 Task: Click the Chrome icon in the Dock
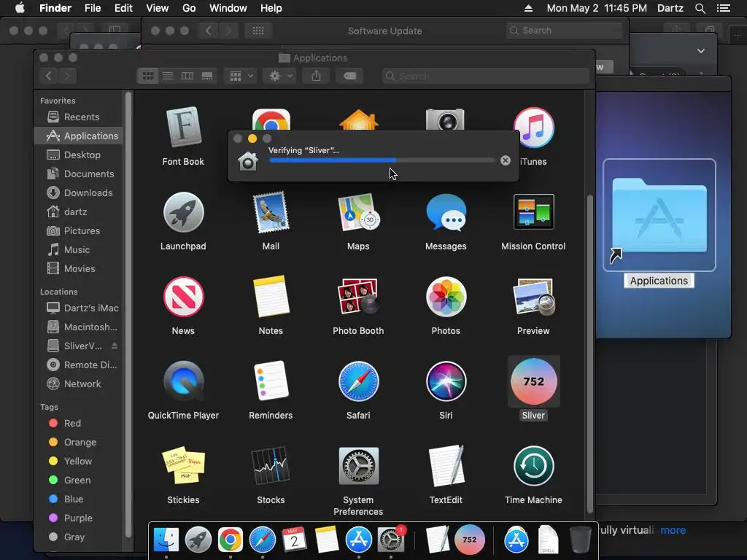(230, 540)
